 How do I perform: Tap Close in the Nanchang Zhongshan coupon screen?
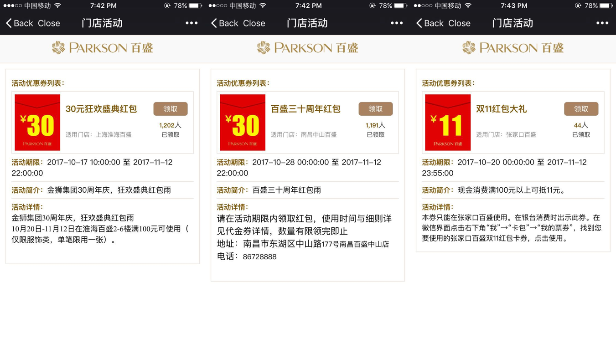point(254,23)
